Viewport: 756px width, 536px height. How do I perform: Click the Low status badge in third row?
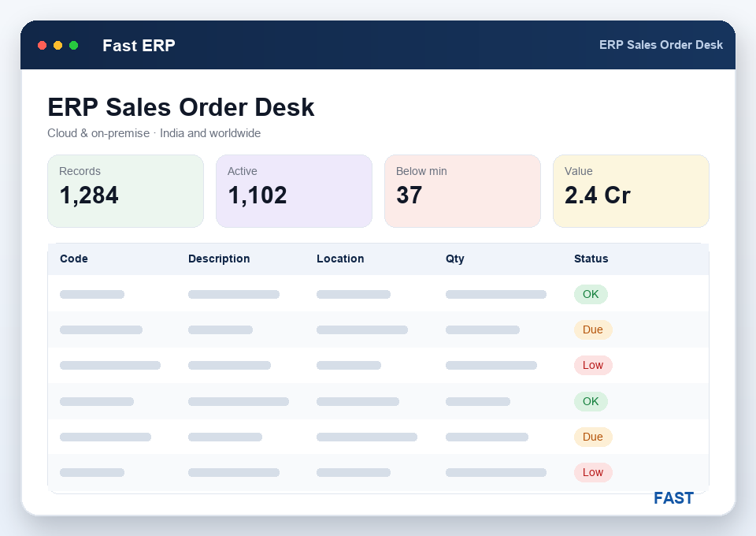click(x=593, y=365)
